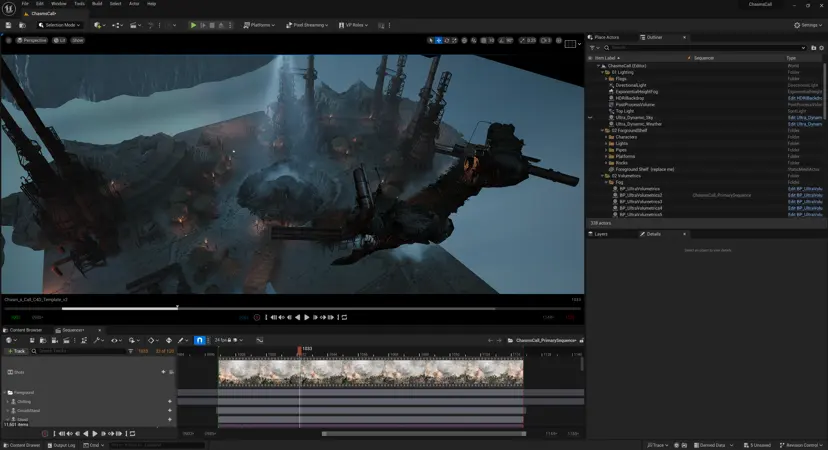Select the Translate gizmo tool in viewport
Image resolution: width=828 pixels, height=450 pixels.
tap(438, 40)
